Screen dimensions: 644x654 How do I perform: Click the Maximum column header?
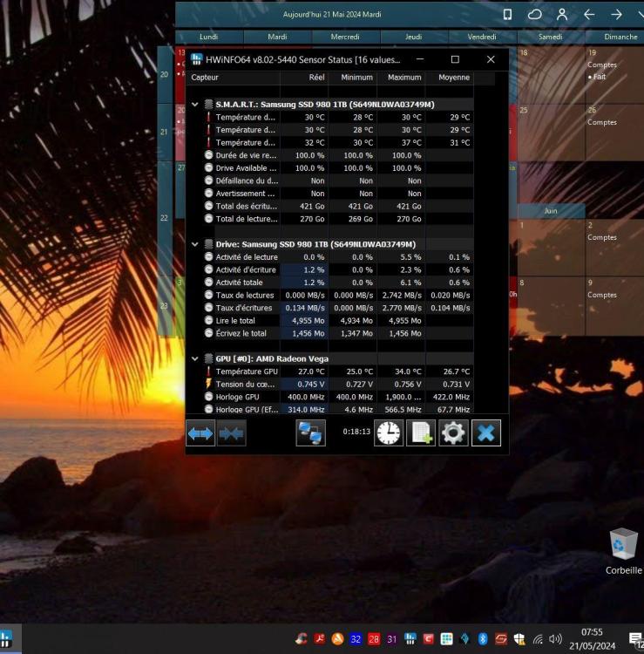[x=403, y=78]
